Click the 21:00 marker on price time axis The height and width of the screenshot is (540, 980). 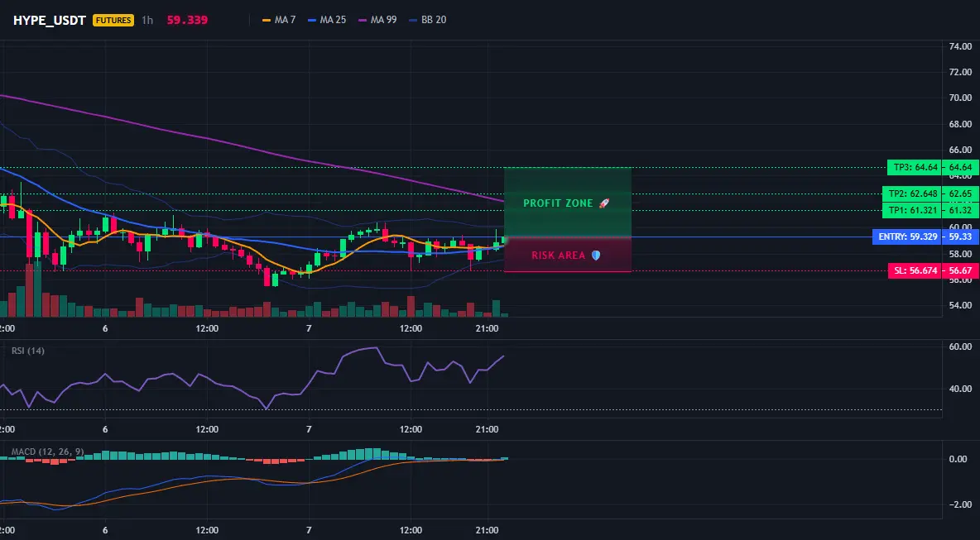(487, 328)
